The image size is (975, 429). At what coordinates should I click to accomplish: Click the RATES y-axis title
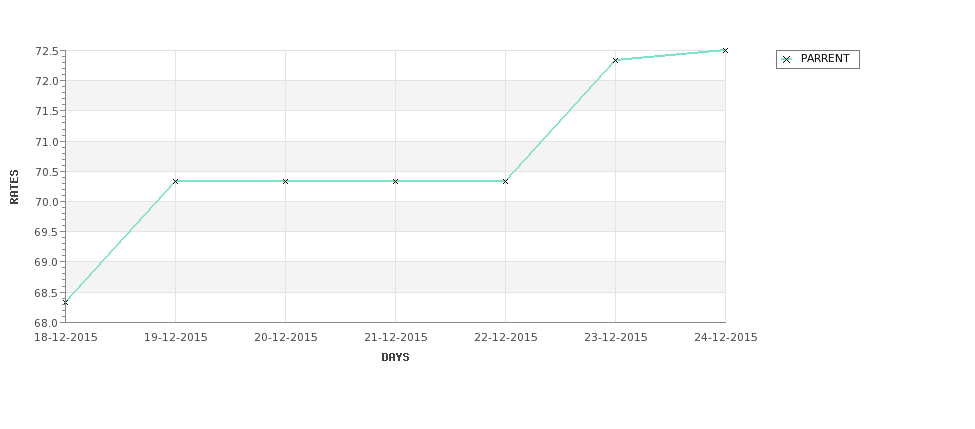tap(14, 187)
